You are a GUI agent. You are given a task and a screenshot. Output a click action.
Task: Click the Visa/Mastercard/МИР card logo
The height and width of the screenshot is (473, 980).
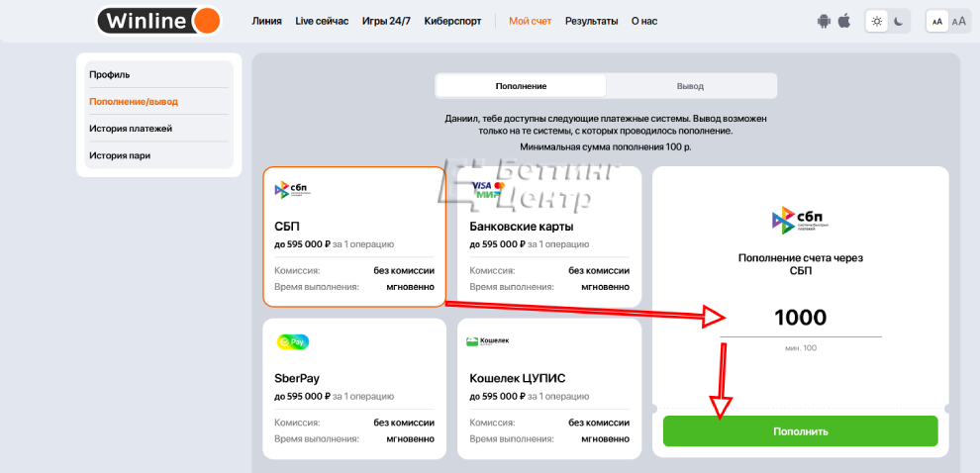click(x=487, y=190)
